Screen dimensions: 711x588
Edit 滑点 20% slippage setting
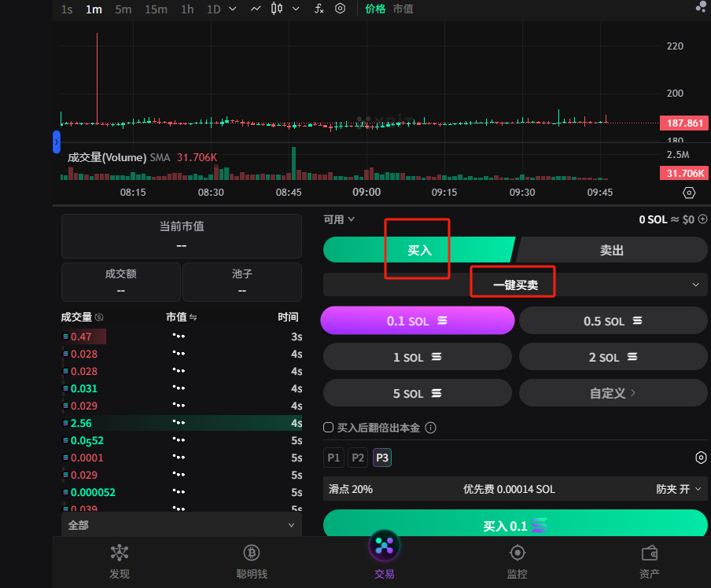pyautogui.click(x=351, y=489)
